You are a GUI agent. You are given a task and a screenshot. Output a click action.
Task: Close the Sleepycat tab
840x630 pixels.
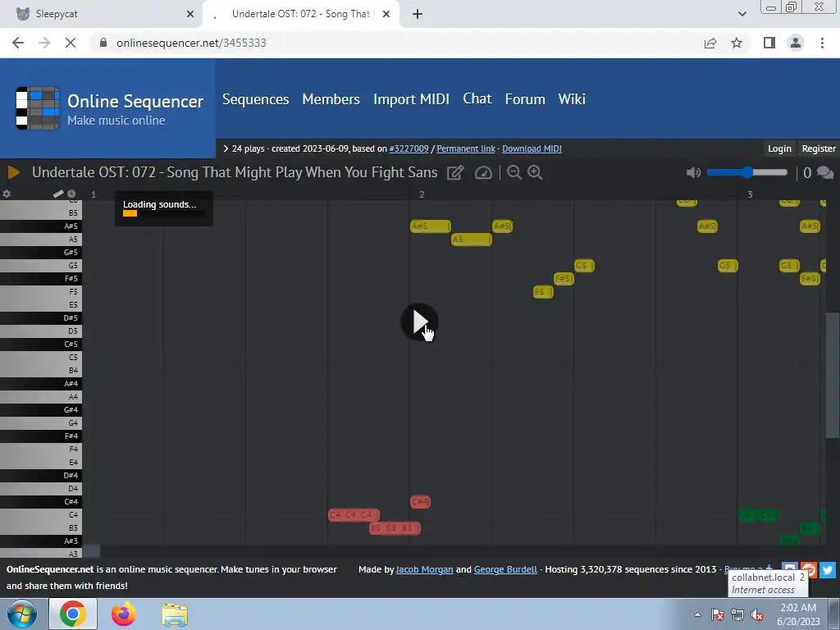click(190, 14)
